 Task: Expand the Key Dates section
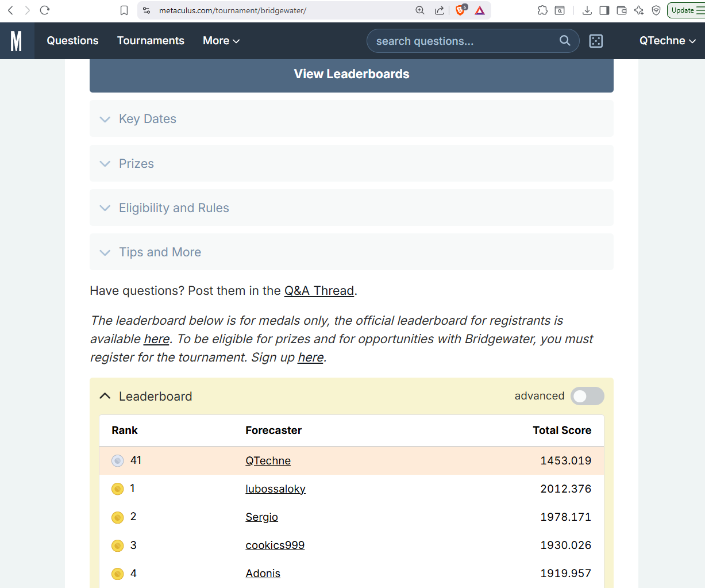click(x=148, y=119)
